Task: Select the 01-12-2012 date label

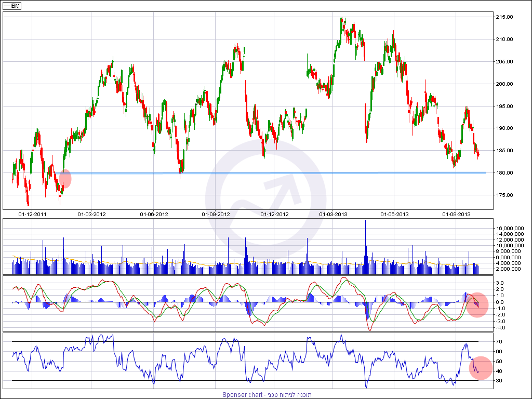Action: click(x=274, y=214)
